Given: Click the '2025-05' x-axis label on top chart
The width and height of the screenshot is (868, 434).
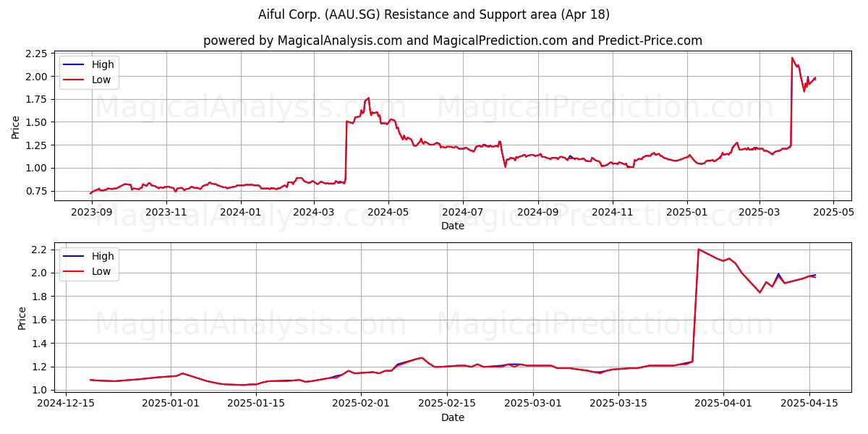Looking at the screenshot, I should (x=834, y=212).
